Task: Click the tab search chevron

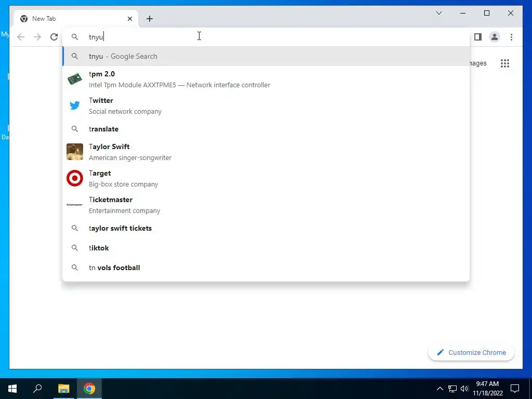Action: pyautogui.click(x=439, y=13)
